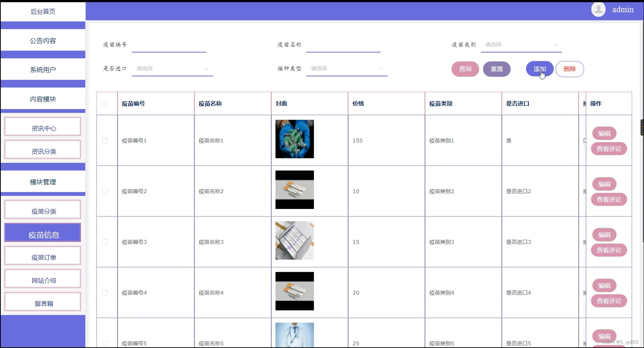This screenshot has height=348, width=644.
Task: Click the 添加 add button
Action: (540, 69)
